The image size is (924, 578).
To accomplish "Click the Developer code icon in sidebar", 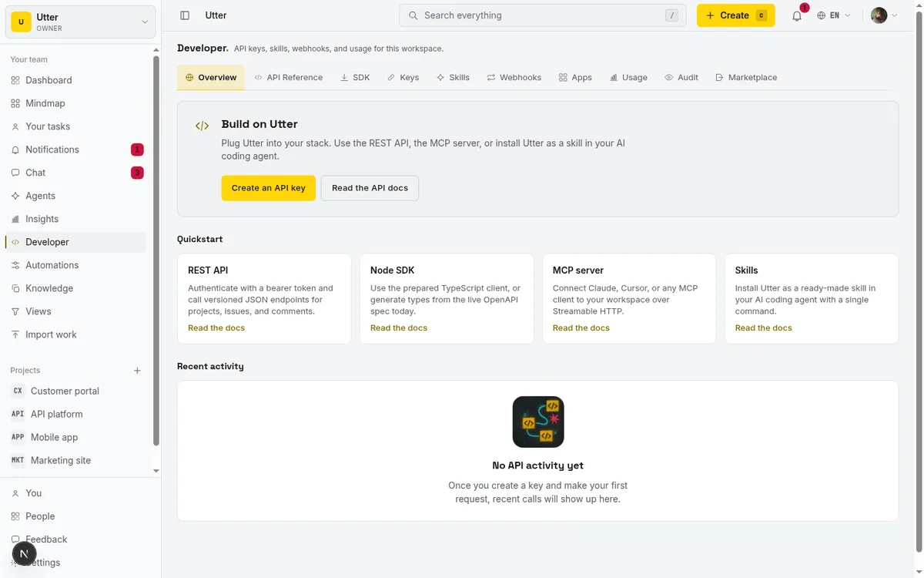I will (15, 242).
